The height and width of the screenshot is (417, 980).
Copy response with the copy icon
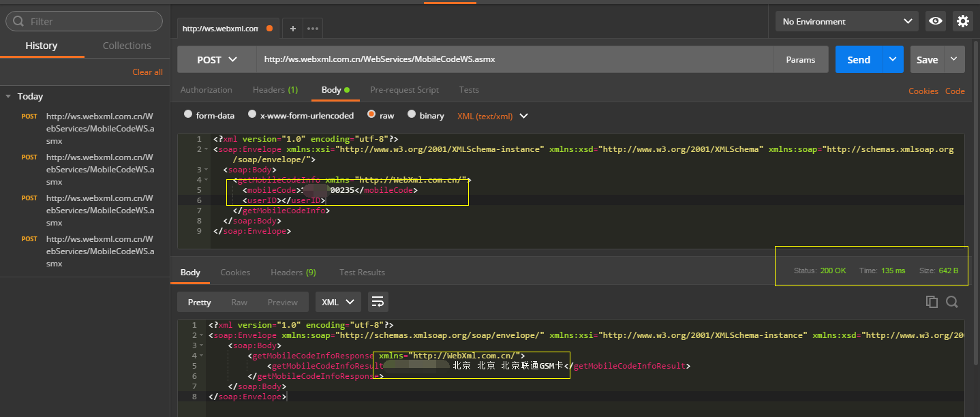pos(932,302)
